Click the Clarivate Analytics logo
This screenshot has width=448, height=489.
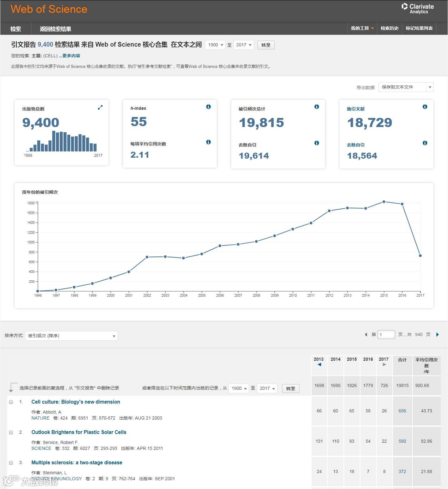coord(418,8)
